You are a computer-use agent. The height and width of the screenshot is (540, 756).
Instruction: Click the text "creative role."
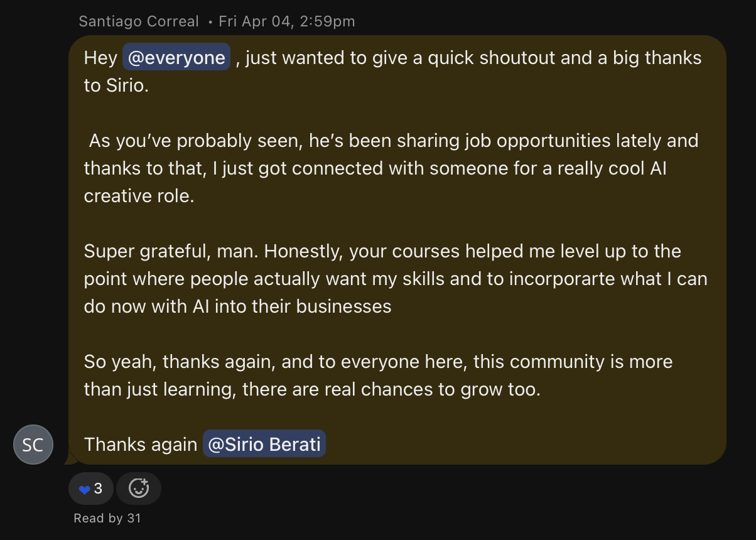point(139,196)
